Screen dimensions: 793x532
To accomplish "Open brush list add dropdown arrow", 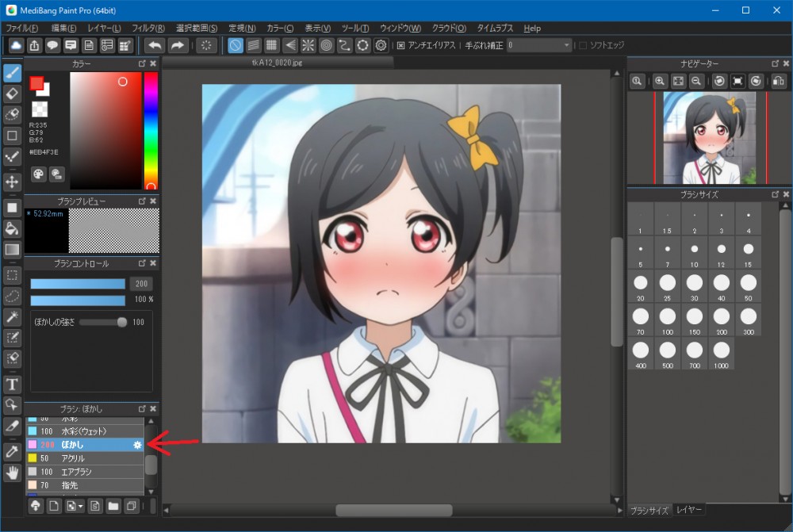I will 80,506.
